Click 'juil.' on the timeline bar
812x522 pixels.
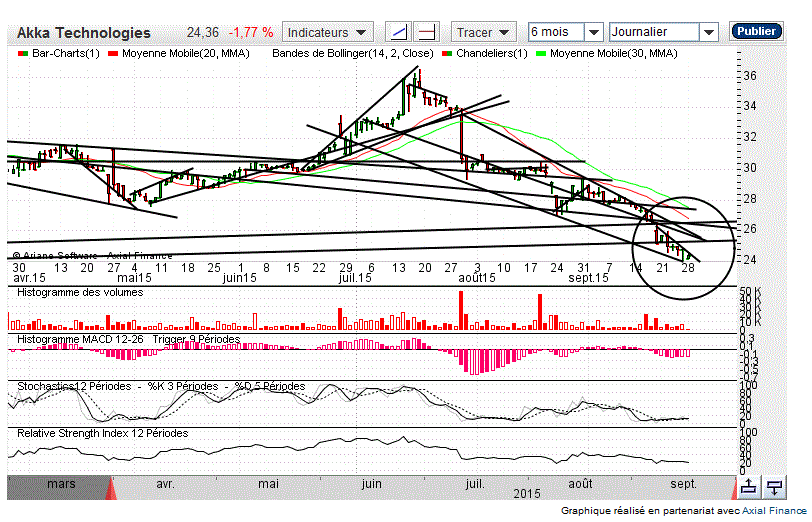coord(475,484)
